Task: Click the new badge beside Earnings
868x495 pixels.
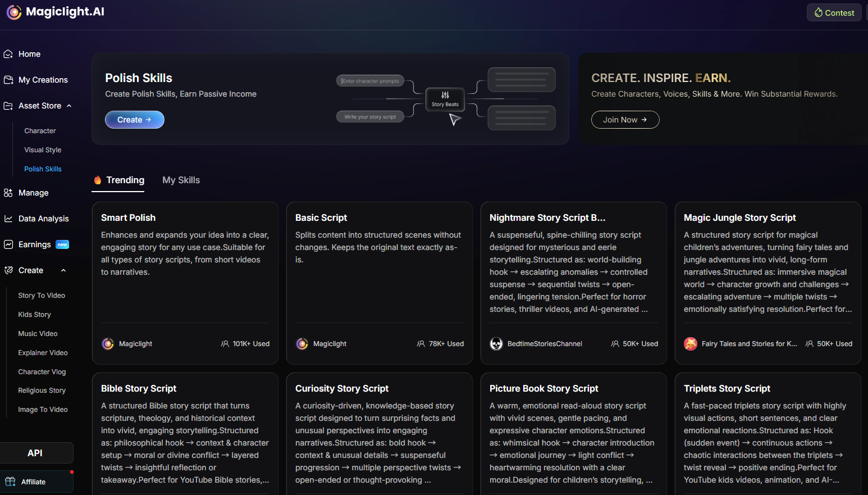Action: coord(62,244)
